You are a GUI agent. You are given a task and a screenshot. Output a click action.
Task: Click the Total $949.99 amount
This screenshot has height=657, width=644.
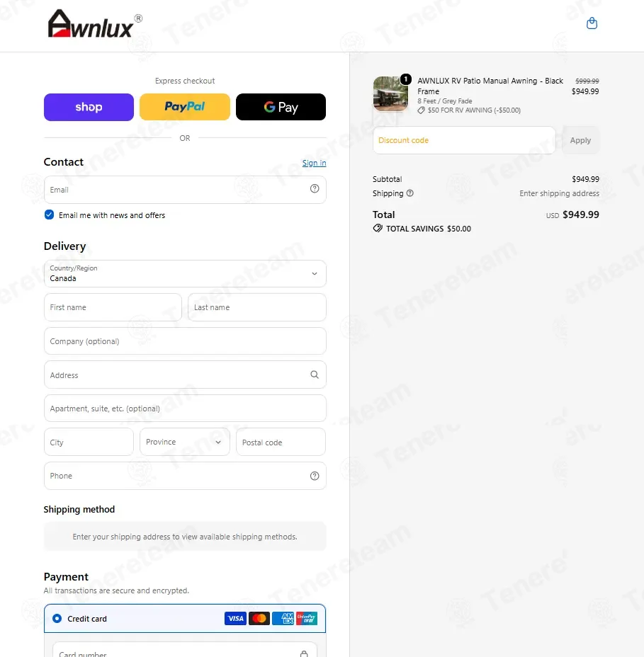tap(581, 215)
